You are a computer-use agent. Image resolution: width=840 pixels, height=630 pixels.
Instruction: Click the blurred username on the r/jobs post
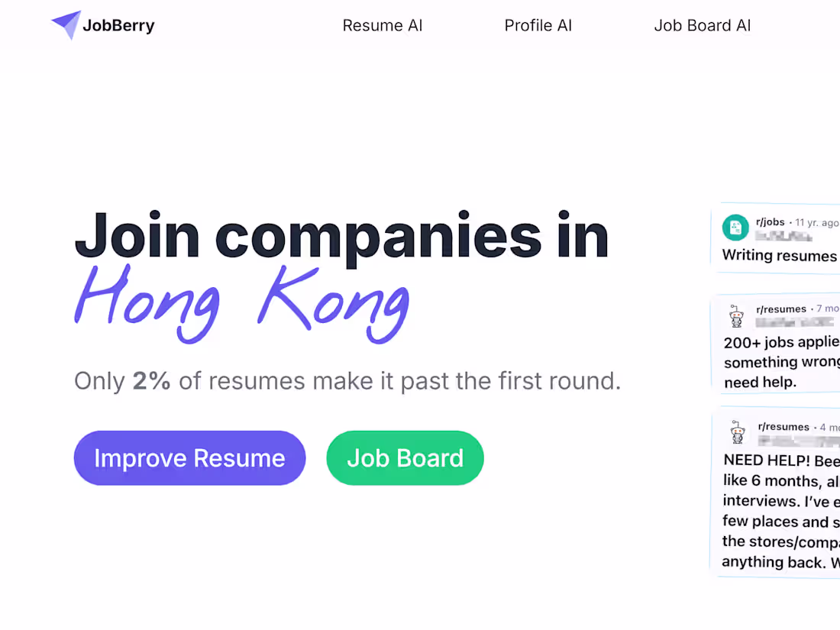783,236
